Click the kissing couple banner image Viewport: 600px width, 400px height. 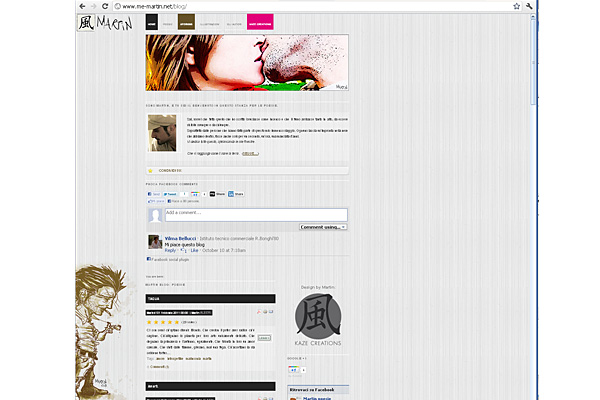tap(247, 63)
